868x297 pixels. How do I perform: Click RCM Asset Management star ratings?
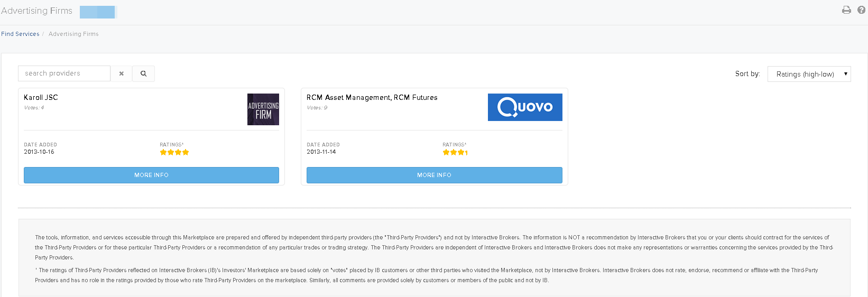pyautogui.click(x=455, y=152)
